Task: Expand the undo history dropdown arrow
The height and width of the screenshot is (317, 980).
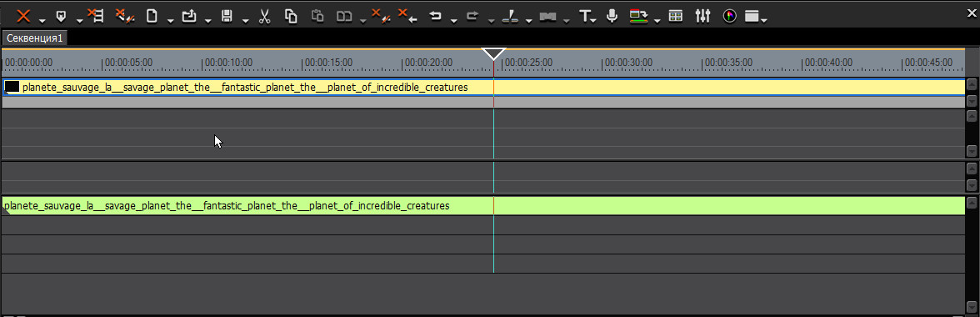Action: 453,21
